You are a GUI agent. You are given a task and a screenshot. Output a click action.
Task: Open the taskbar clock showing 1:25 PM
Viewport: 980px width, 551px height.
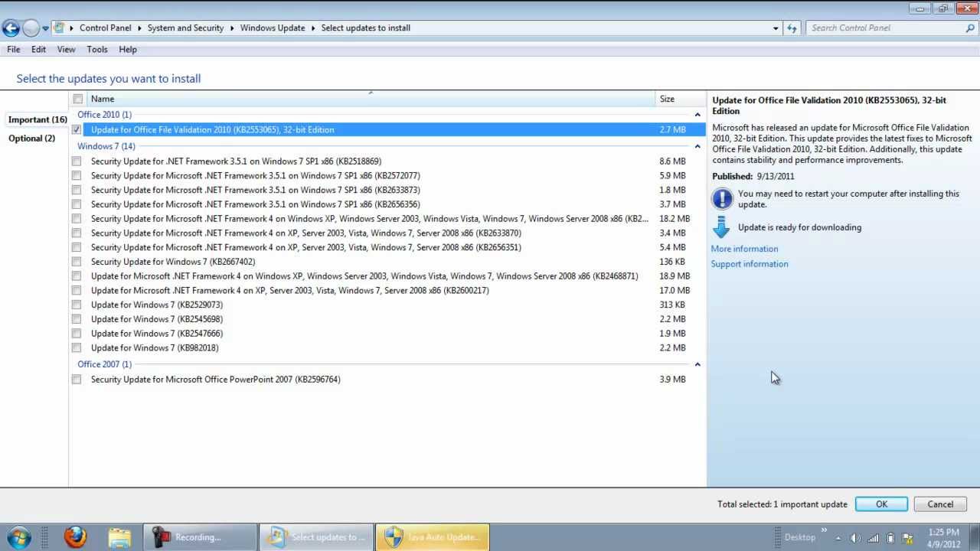(x=943, y=538)
